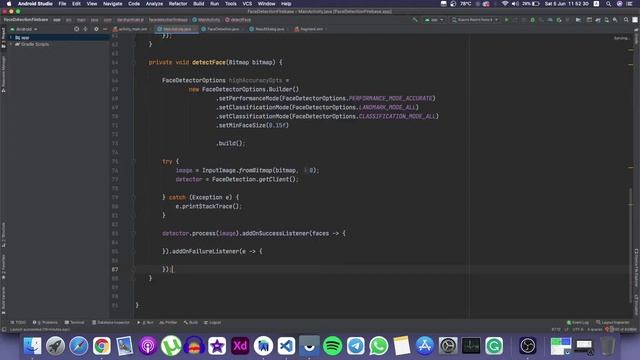
Task: Open the Logcat tool window button
Action: point(212,322)
